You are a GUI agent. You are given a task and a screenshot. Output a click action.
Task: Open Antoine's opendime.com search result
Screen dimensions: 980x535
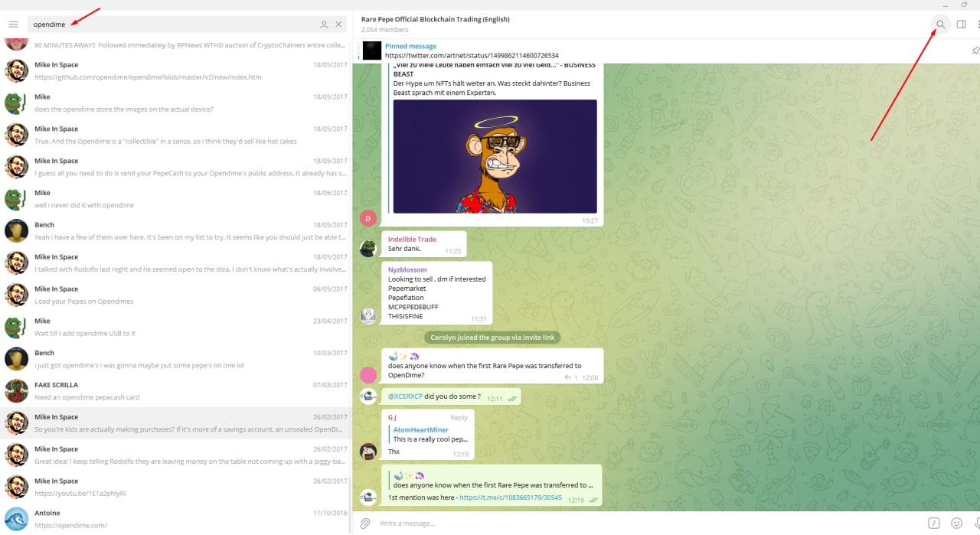coord(176,519)
